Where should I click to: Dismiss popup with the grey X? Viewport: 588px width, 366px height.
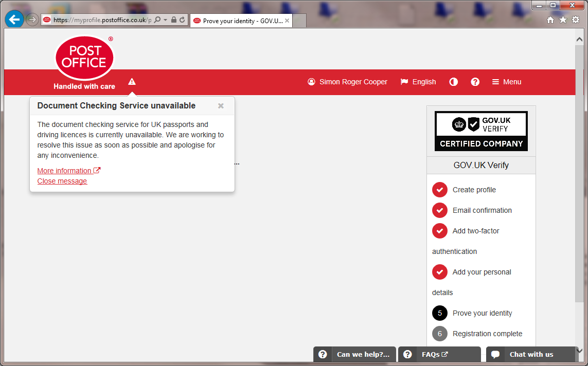(221, 106)
